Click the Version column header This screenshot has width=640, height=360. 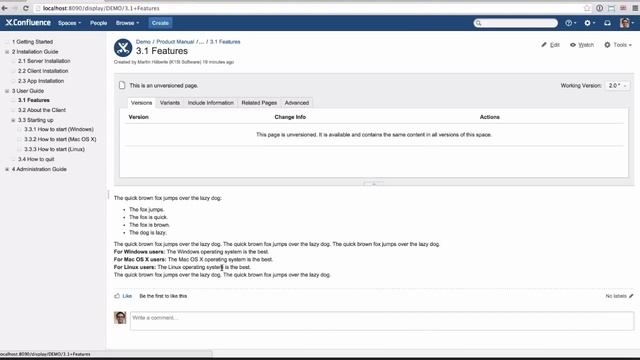pyautogui.click(x=138, y=117)
